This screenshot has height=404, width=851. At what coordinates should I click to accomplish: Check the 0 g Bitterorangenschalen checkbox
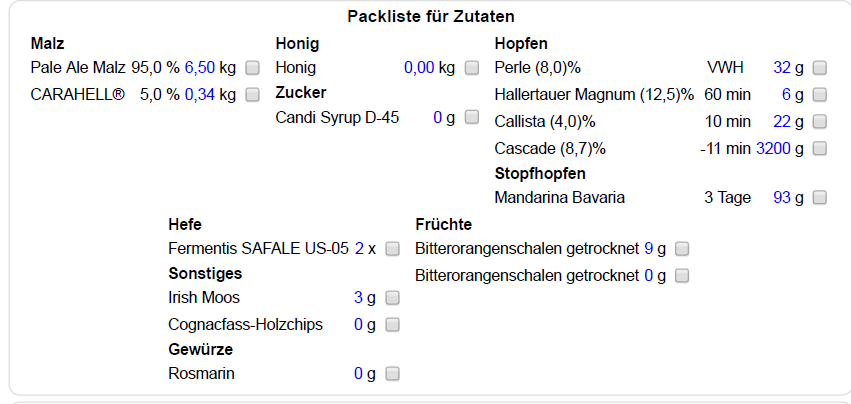683,275
